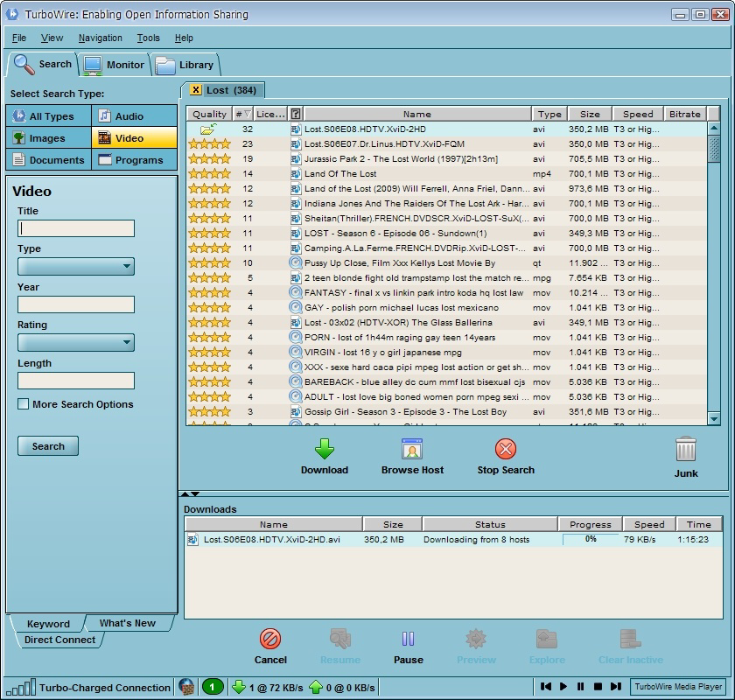Open the View menu
The height and width of the screenshot is (700, 735).
point(52,38)
